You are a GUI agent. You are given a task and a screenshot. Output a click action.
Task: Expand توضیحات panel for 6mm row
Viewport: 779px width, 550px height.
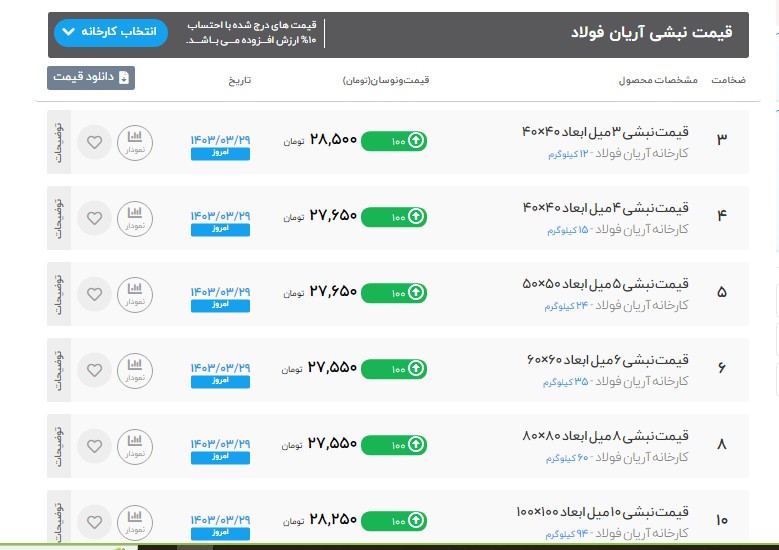point(58,370)
